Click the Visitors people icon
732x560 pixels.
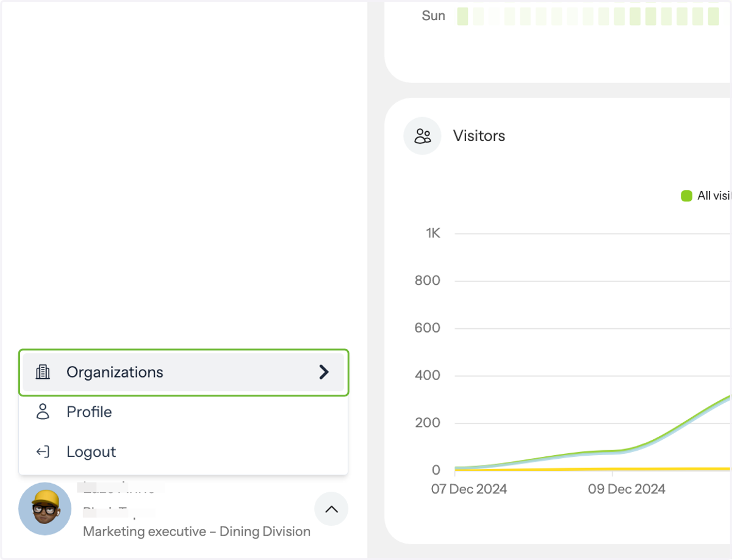click(422, 135)
